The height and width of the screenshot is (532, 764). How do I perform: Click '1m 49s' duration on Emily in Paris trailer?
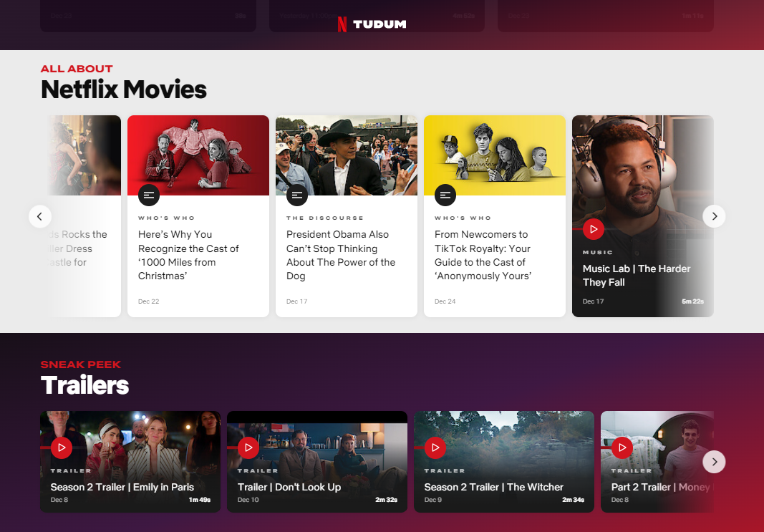click(199, 500)
